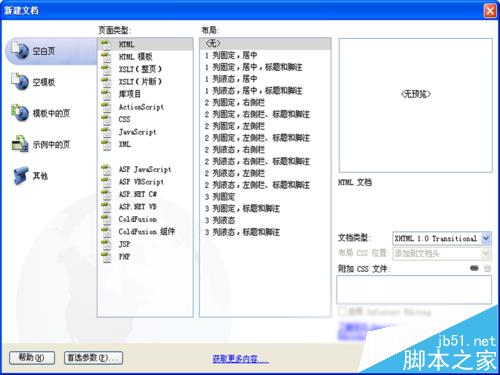Screen dimensions: 500x375
Task: Select the PHP file icon
Action: [106, 257]
